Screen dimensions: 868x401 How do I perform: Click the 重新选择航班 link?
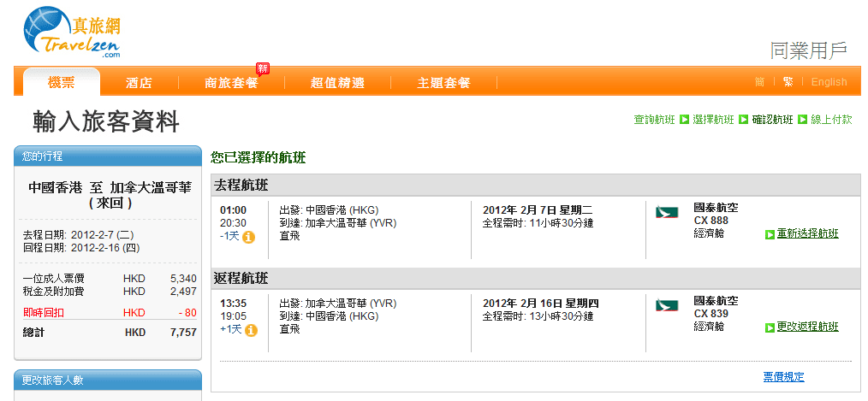pos(807,234)
